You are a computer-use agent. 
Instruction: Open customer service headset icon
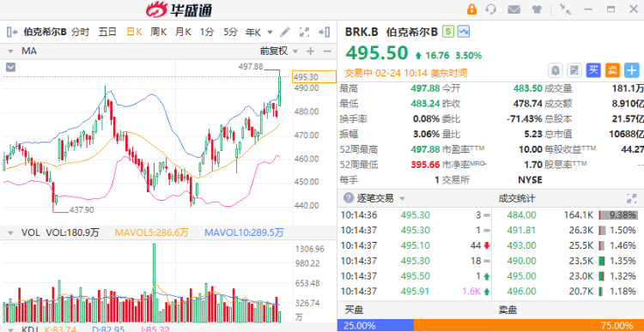coord(491,9)
